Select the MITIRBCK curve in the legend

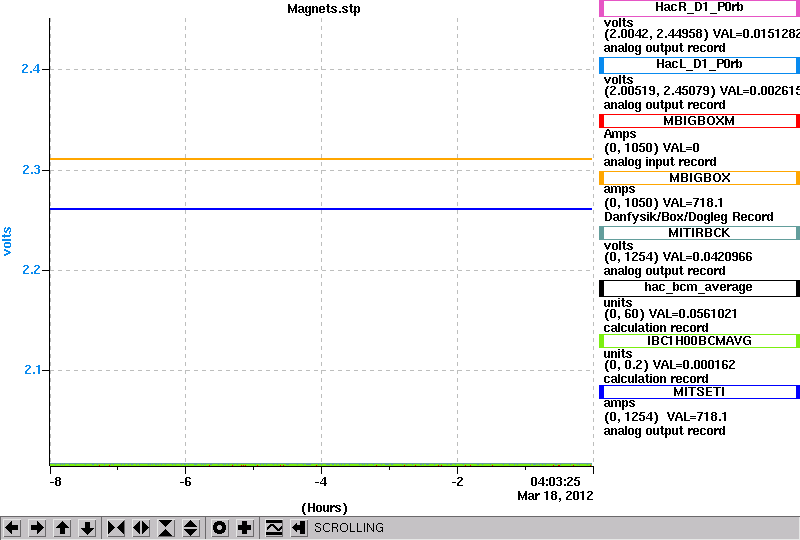coord(699,233)
